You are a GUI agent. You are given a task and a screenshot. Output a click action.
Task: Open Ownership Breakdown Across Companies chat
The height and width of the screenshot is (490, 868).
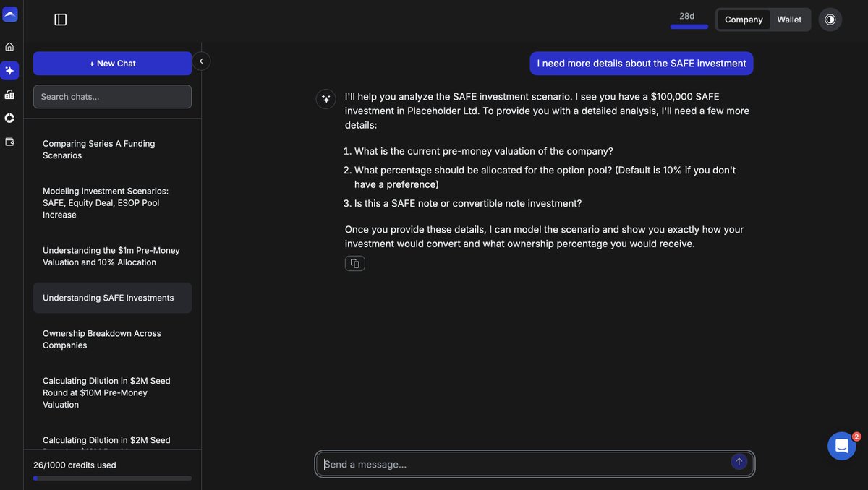coord(112,340)
